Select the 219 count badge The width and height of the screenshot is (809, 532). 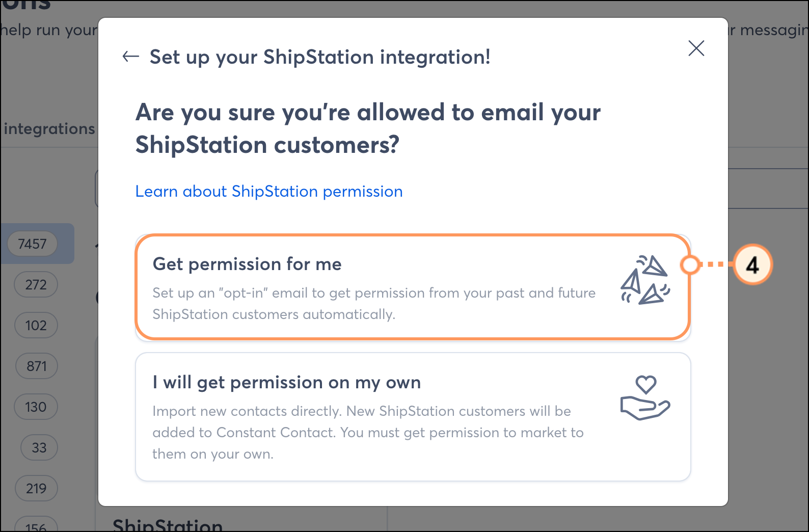(x=36, y=488)
